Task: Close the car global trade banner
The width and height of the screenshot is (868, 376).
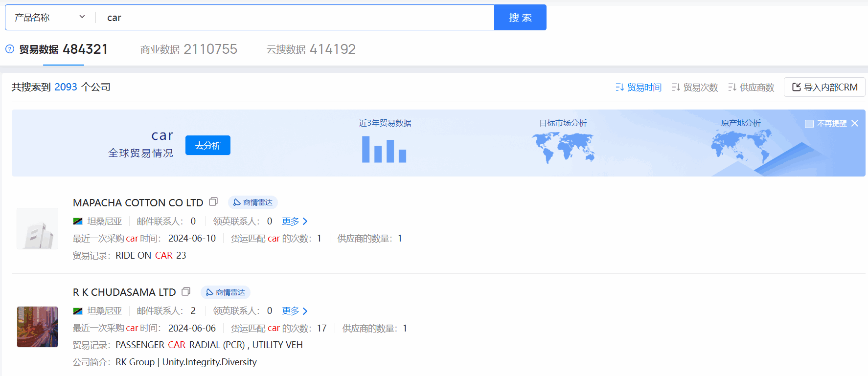Action: [x=855, y=123]
